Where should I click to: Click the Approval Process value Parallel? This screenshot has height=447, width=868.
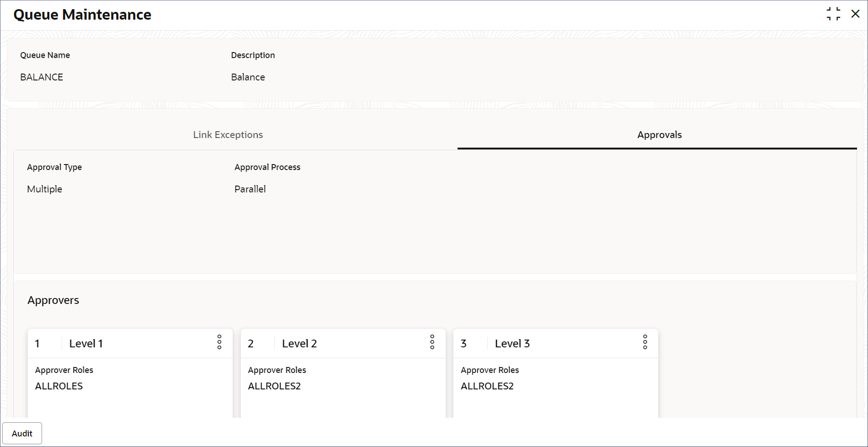250,189
